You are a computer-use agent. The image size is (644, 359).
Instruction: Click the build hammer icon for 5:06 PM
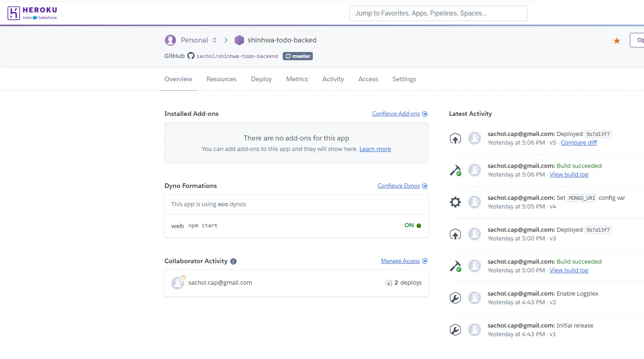[455, 170]
